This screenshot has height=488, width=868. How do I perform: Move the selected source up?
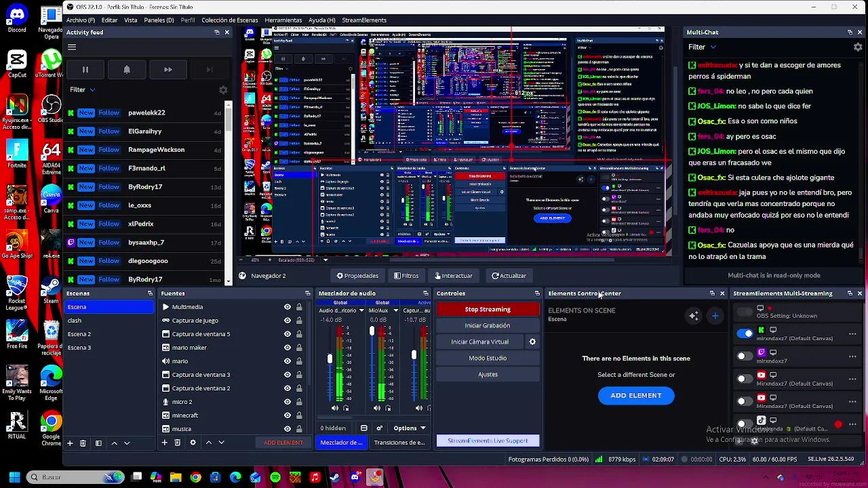pyautogui.click(x=209, y=443)
